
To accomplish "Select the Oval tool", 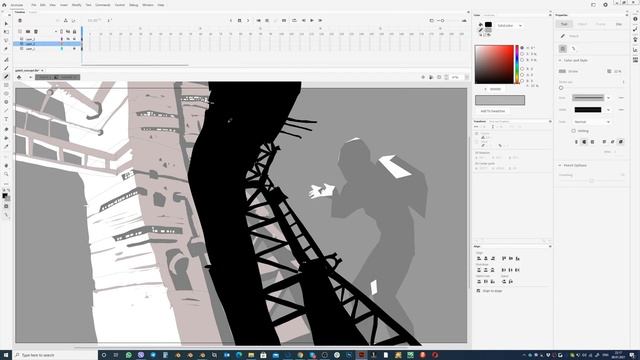I will tap(6, 93).
